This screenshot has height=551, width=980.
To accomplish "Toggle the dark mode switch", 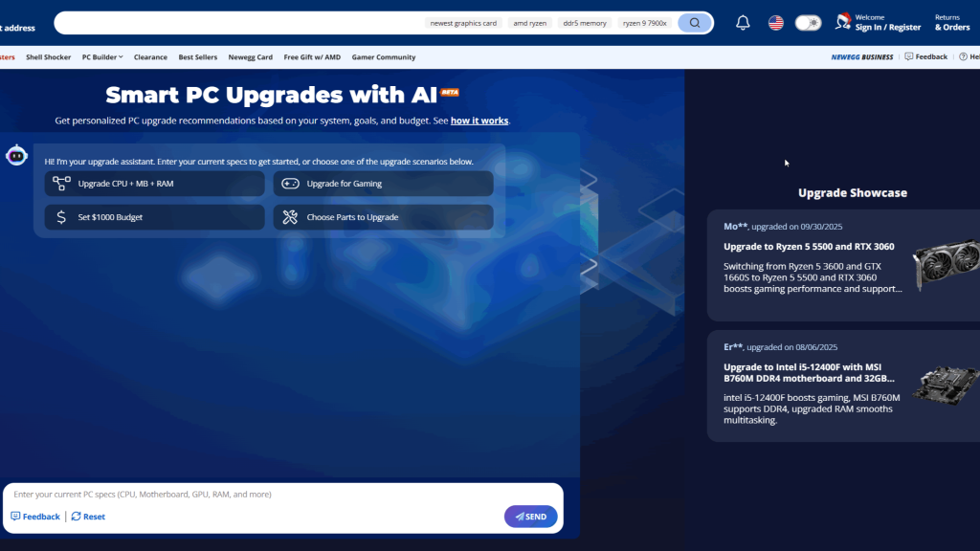I will coord(809,22).
